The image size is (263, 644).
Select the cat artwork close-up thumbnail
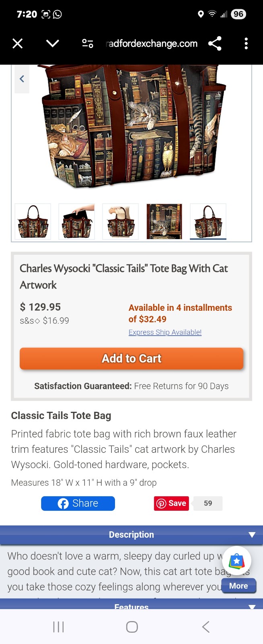164,221
